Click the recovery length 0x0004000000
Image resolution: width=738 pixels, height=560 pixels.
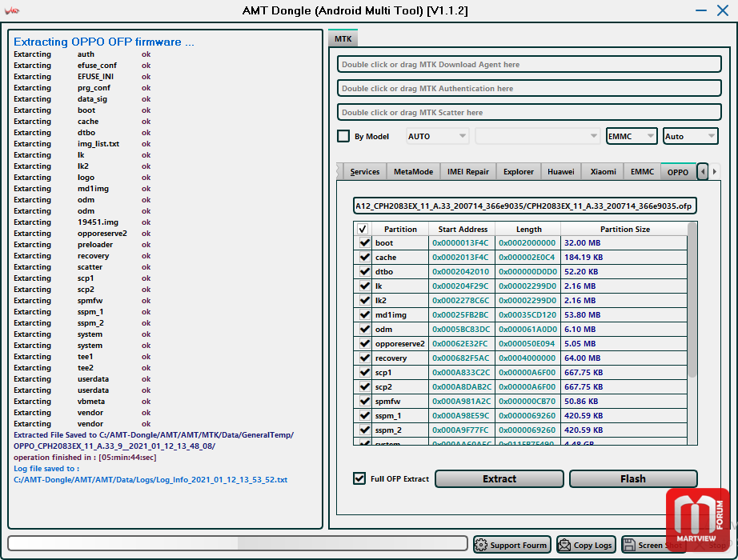tap(527, 358)
